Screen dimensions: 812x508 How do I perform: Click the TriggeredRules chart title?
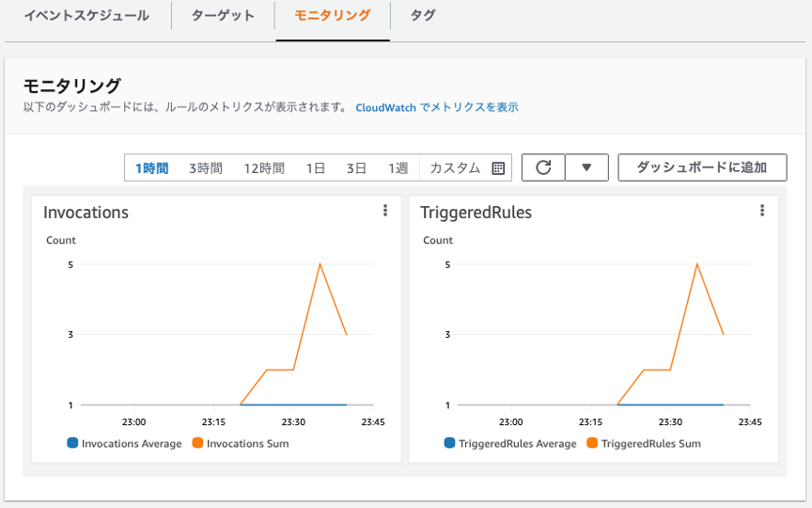click(476, 213)
